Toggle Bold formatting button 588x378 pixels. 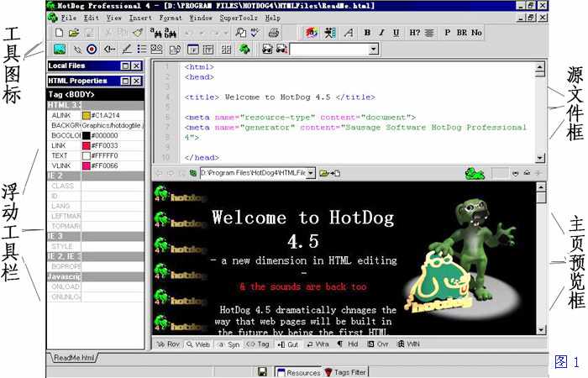coord(367,33)
